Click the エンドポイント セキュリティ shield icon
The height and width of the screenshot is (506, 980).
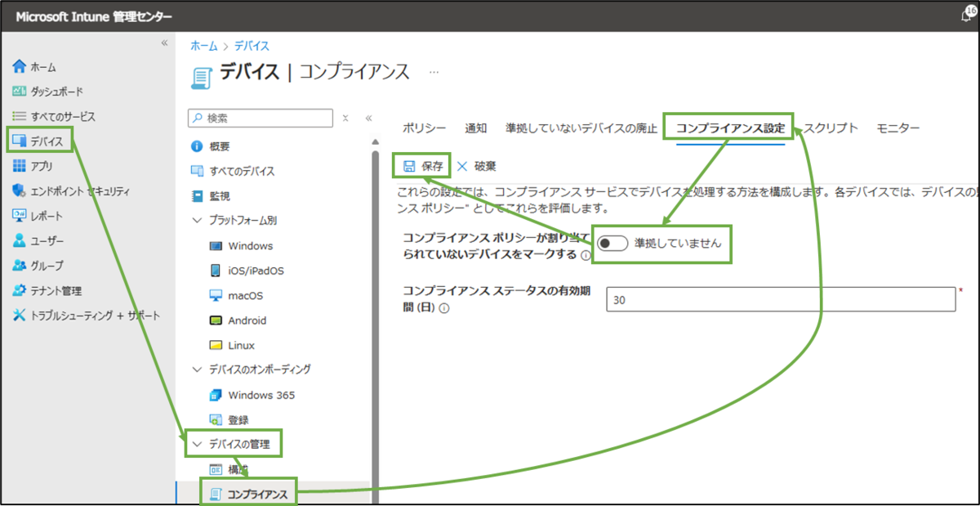click(x=20, y=190)
